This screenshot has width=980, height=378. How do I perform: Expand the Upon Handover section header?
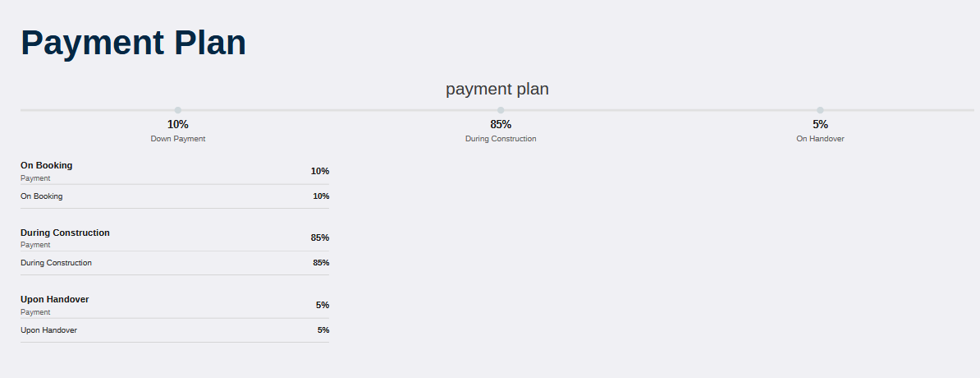(x=175, y=306)
